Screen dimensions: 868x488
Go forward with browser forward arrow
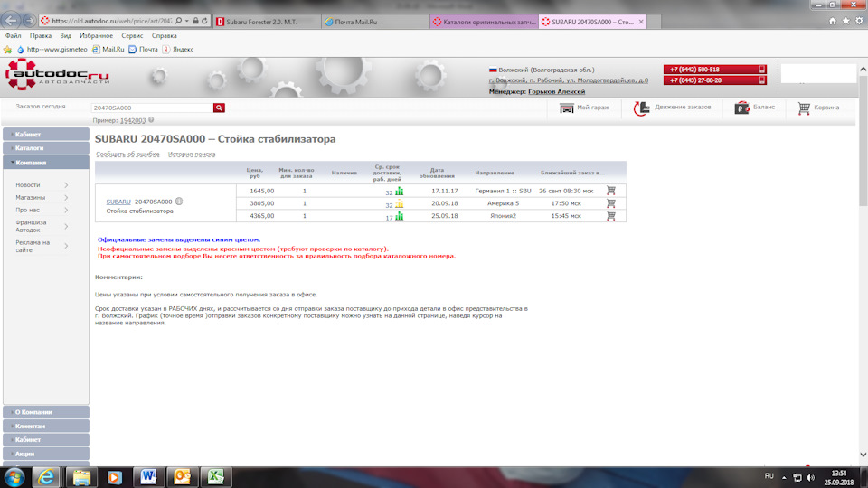coord(29,21)
